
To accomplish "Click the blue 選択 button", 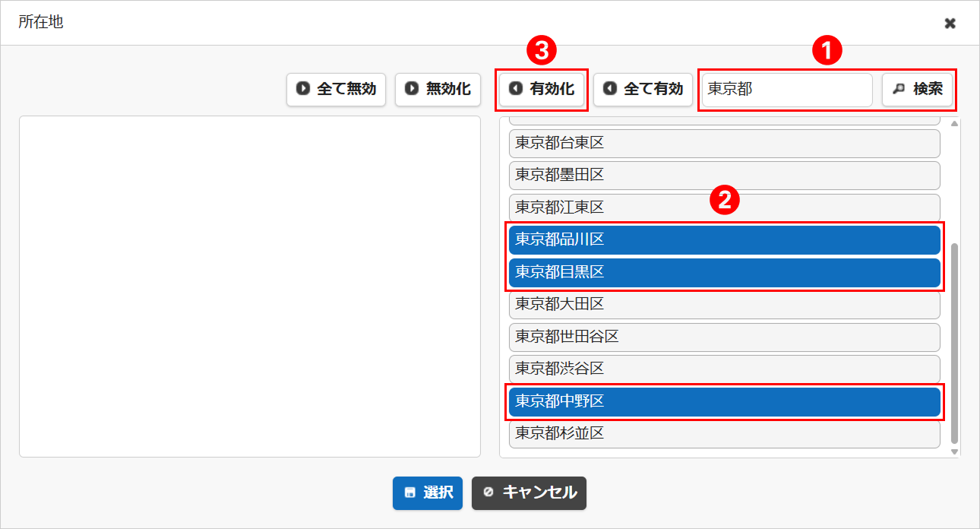I will pyautogui.click(x=428, y=493).
